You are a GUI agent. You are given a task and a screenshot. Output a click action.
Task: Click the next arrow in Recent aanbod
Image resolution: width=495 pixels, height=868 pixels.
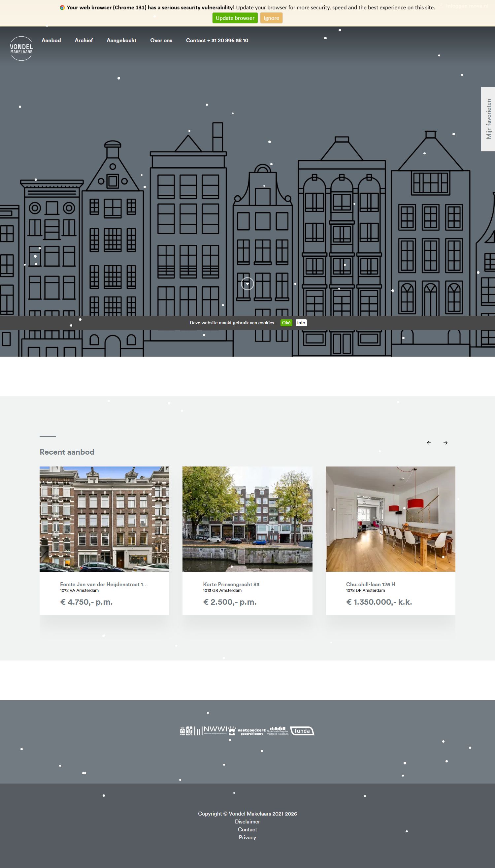pos(445,443)
